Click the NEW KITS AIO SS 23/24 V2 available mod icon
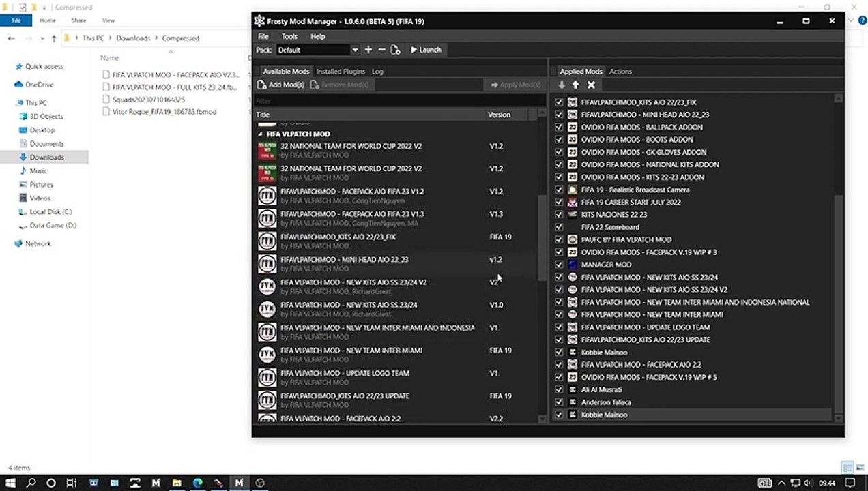 click(267, 286)
